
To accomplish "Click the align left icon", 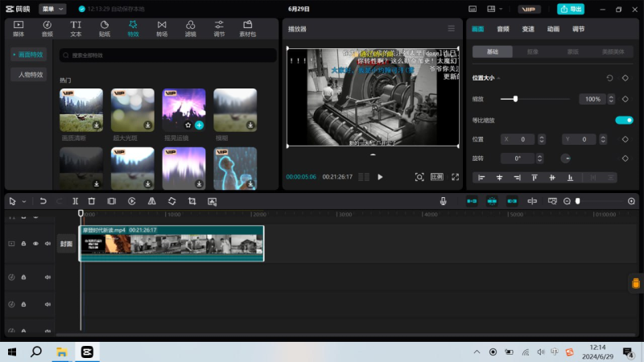I will point(481,177).
